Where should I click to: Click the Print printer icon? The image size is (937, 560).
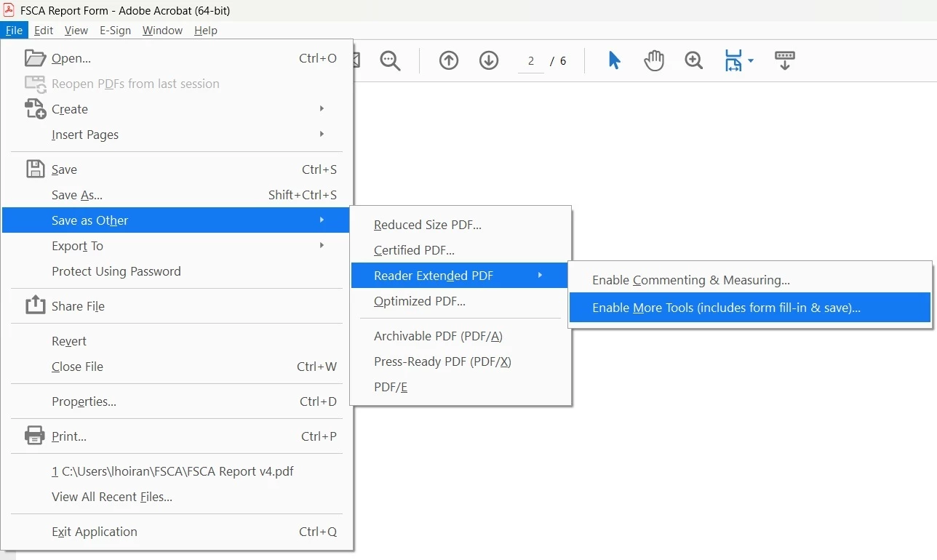(x=35, y=436)
